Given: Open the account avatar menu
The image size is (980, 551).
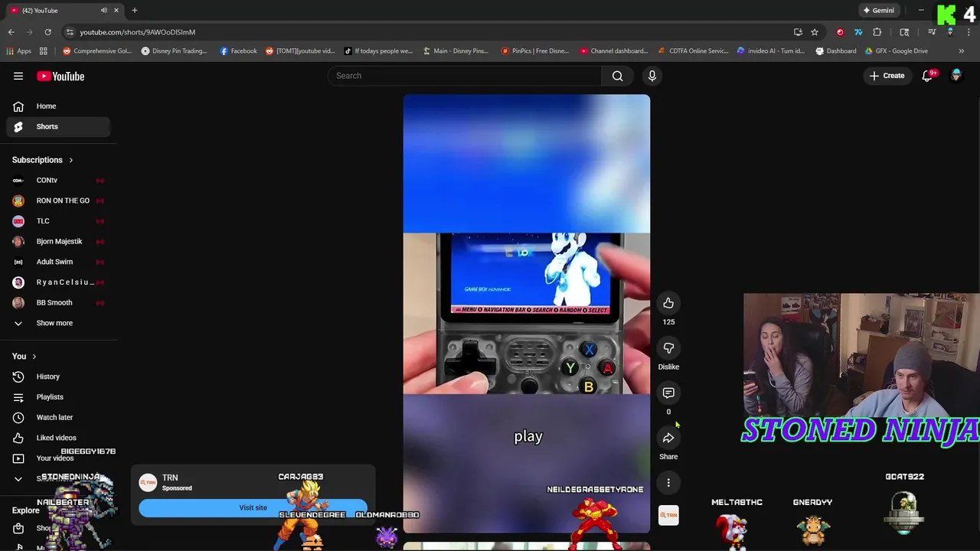Looking at the screenshot, I should (x=956, y=76).
